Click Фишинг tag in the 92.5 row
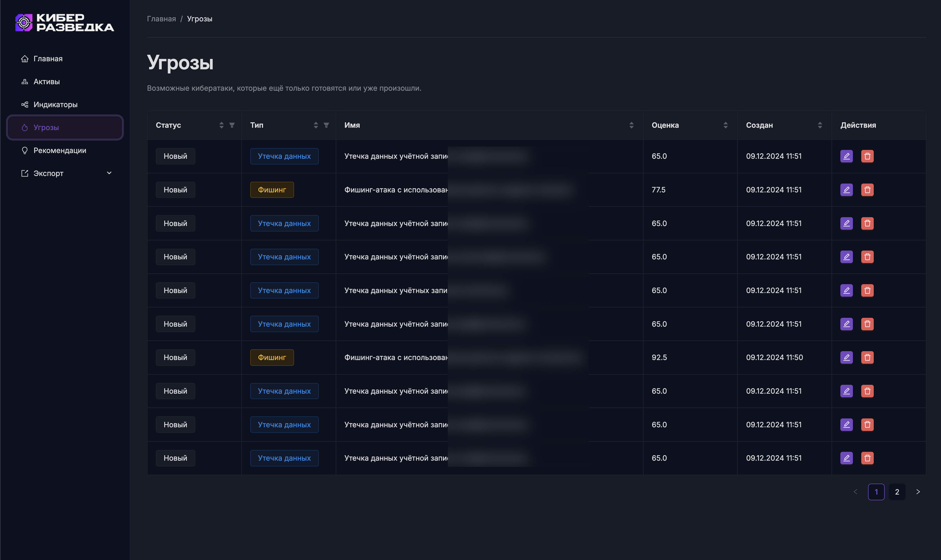Screen dimensions: 941x560 (272, 357)
